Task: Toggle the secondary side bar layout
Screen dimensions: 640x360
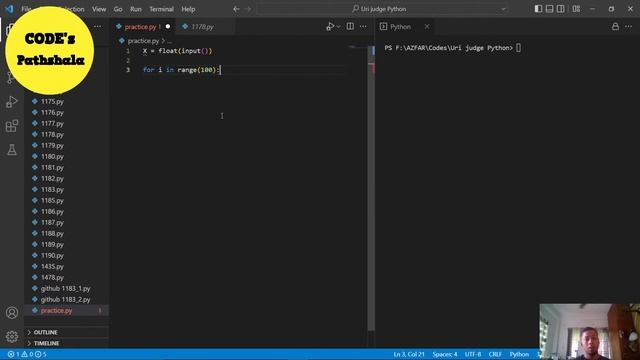Action: [560, 9]
